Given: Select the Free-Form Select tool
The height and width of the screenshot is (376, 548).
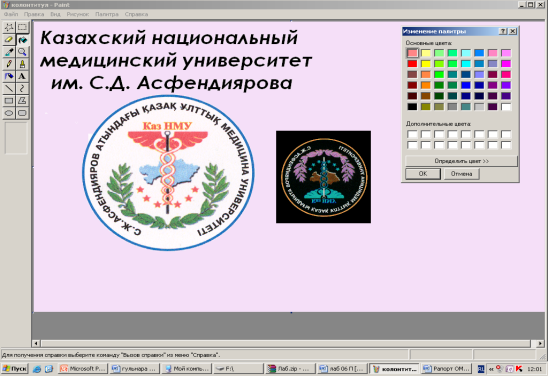Looking at the screenshot, I should pos(9,27).
